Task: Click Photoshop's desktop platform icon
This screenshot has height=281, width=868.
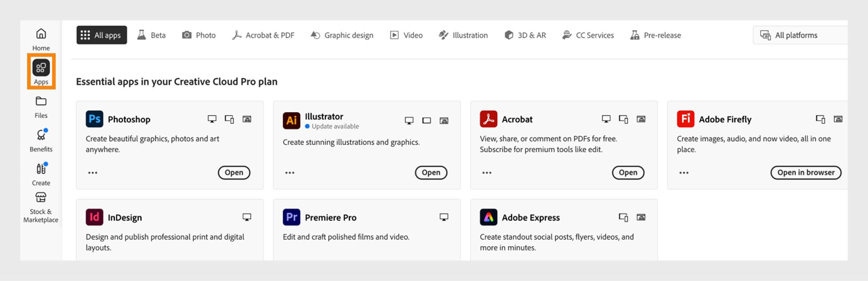Action: point(212,119)
